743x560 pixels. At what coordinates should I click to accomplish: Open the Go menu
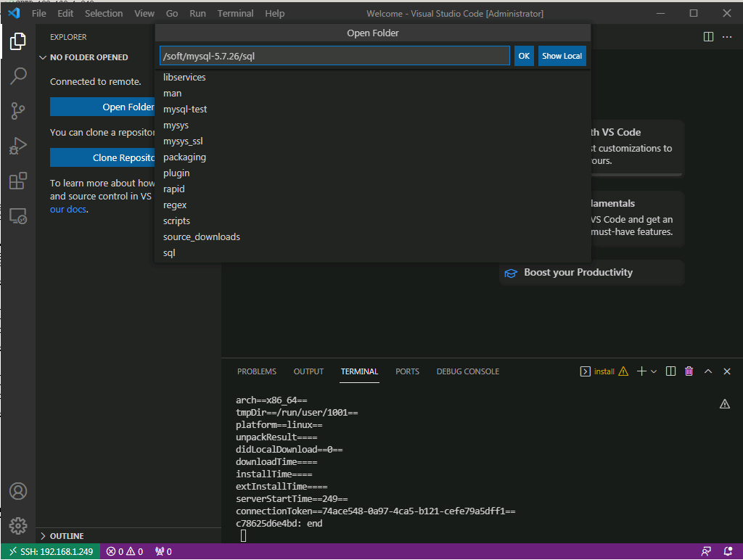coord(172,13)
